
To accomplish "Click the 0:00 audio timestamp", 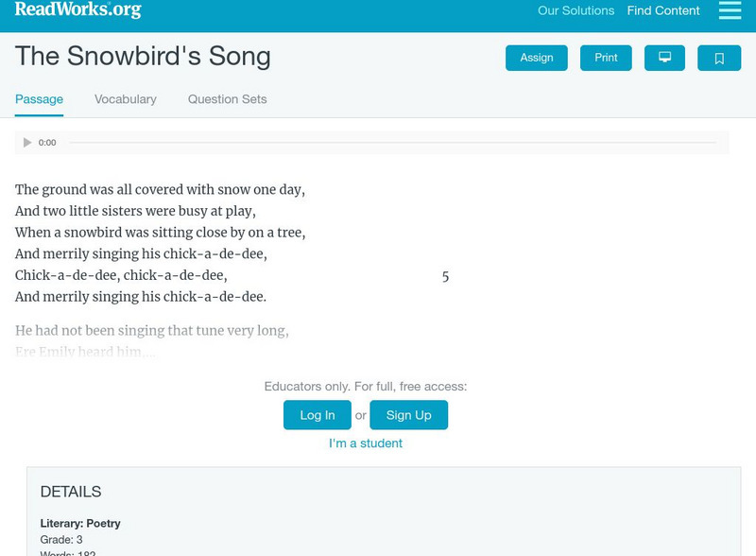I will 45,143.
